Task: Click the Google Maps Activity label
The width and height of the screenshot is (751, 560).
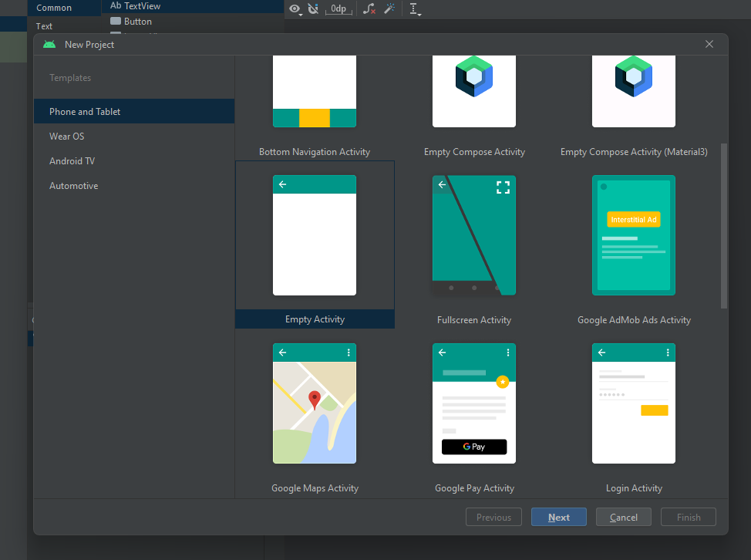Action: [315, 488]
